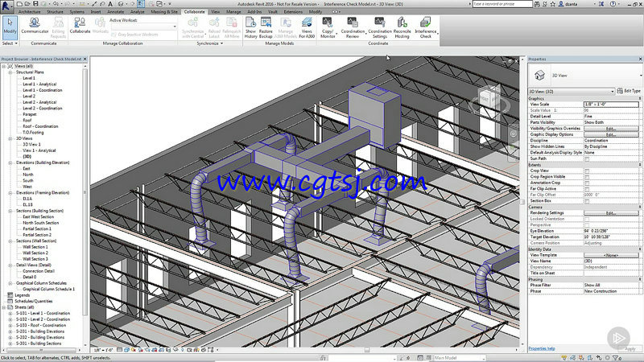This screenshot has width=644, height=362.
Task: Open the Select panel dropdown
Action: tap(10, 43)
